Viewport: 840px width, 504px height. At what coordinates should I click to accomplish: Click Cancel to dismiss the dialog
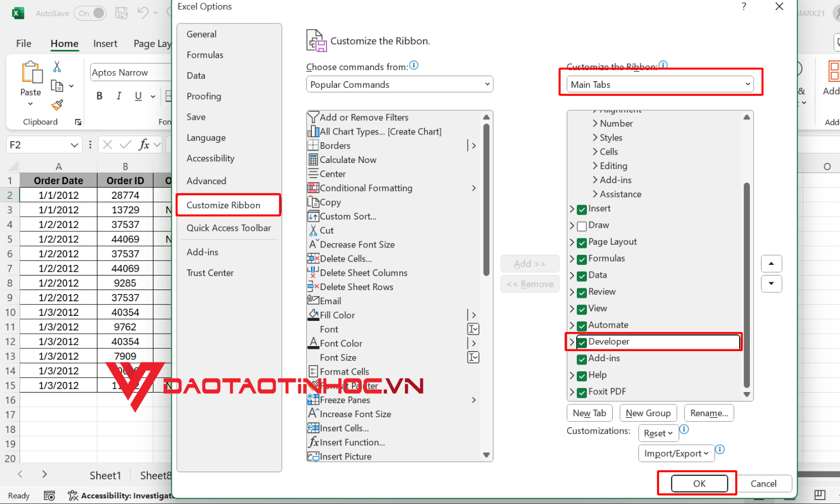tap(763, 483)
